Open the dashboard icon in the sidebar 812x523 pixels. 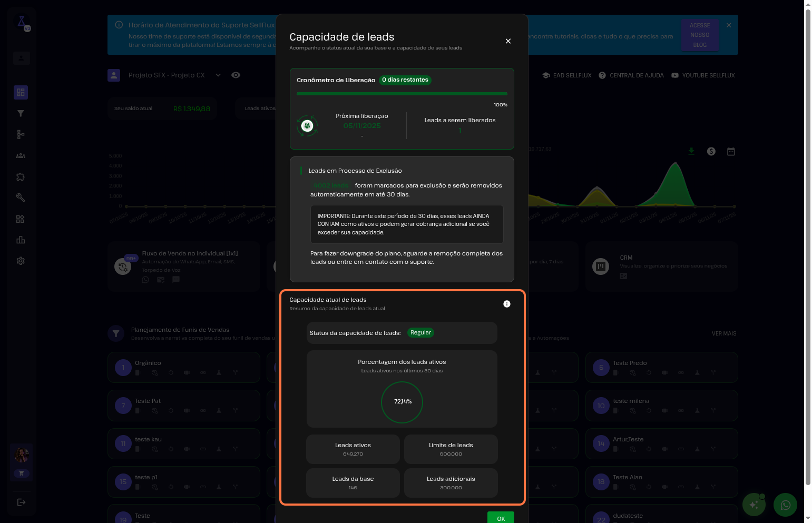pos(21,93)
